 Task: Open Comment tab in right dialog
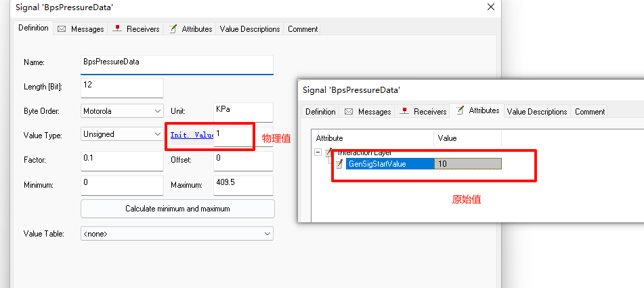click(x=590, y=111)
